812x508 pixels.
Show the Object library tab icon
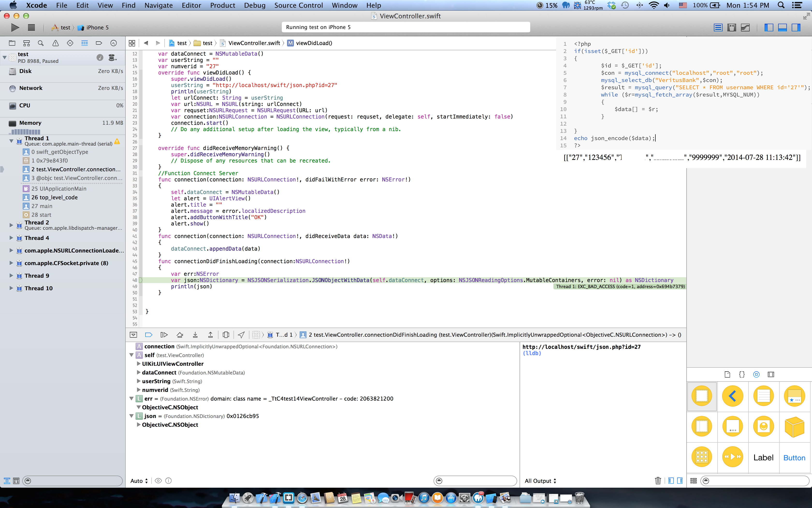tap(756, 374)
